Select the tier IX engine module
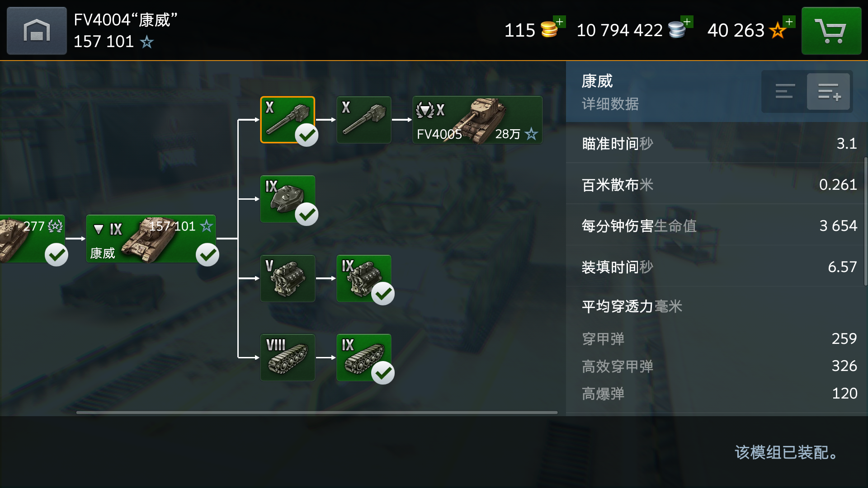 [x=364, y=278]
